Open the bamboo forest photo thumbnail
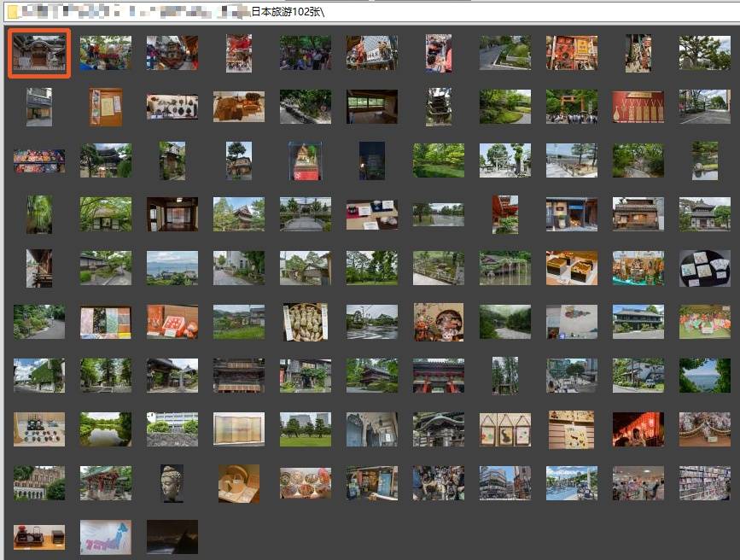This screenshot has width=740, height=560. click(38, 214)
